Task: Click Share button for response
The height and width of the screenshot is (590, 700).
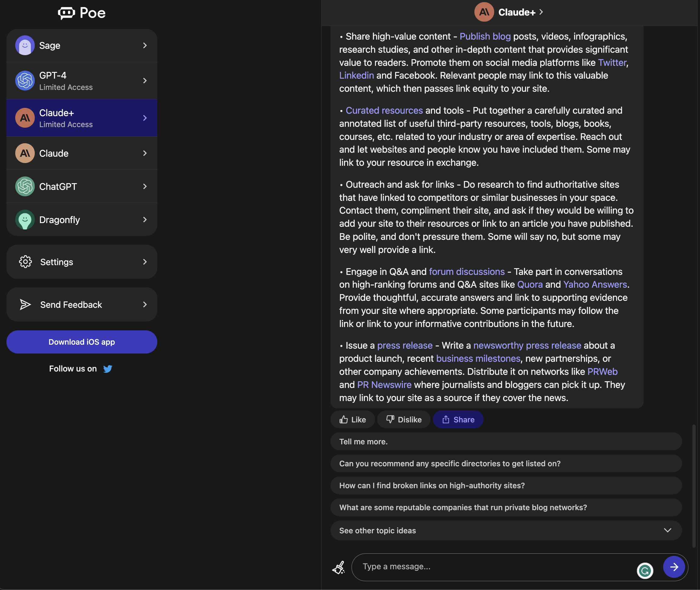Action: [x=458, y=419]
